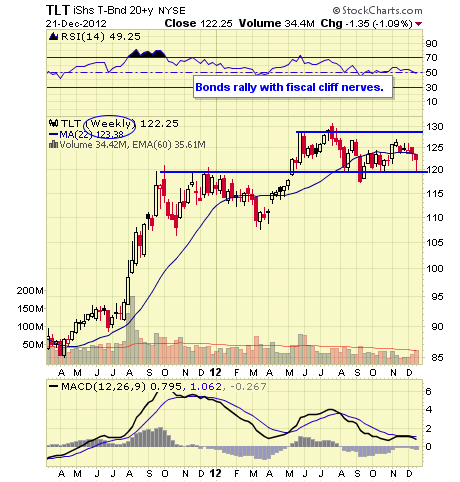Screen dimensions: 460x482
Task: Click the RSI(14) 49.25 label
Action: (x=101, y=36)
